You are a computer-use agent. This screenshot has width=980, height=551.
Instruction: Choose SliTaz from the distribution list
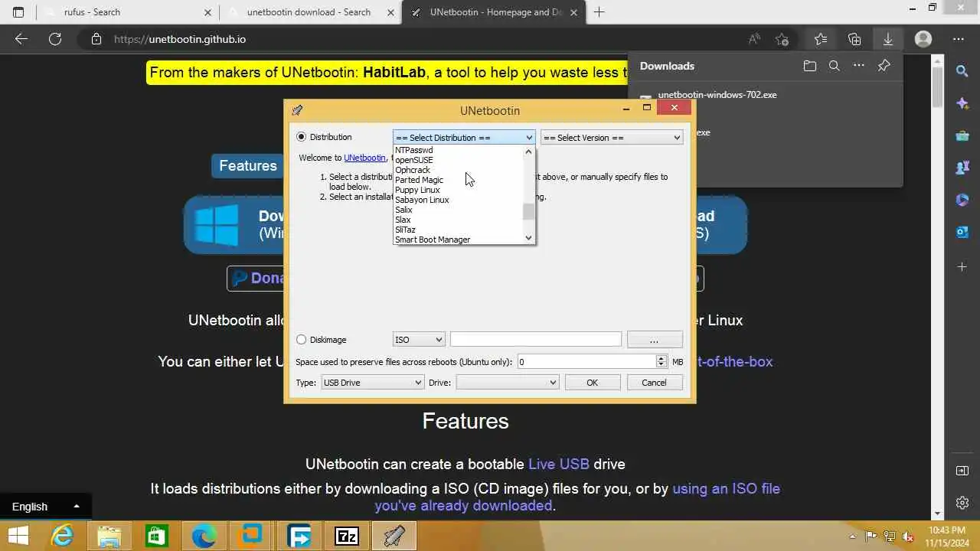[405, 230]
